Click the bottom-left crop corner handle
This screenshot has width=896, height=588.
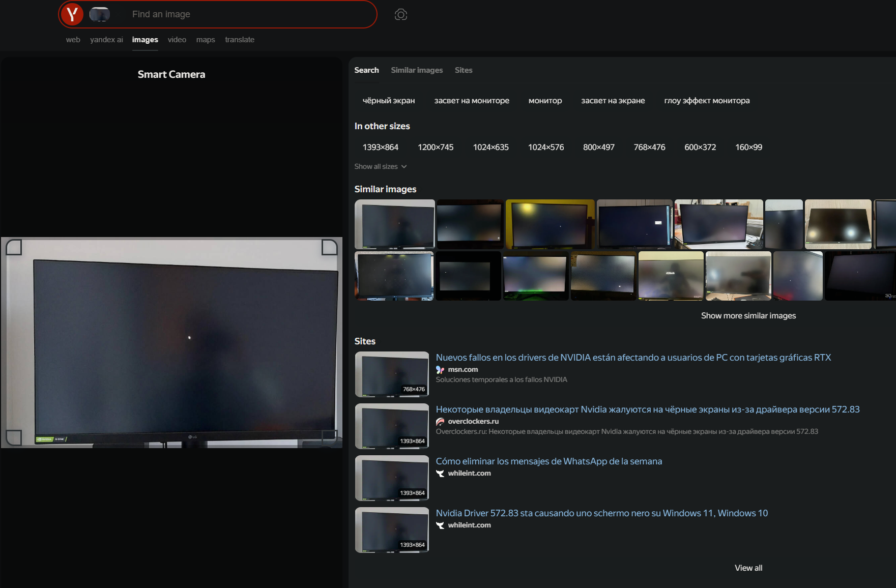[x=14, y=437]
